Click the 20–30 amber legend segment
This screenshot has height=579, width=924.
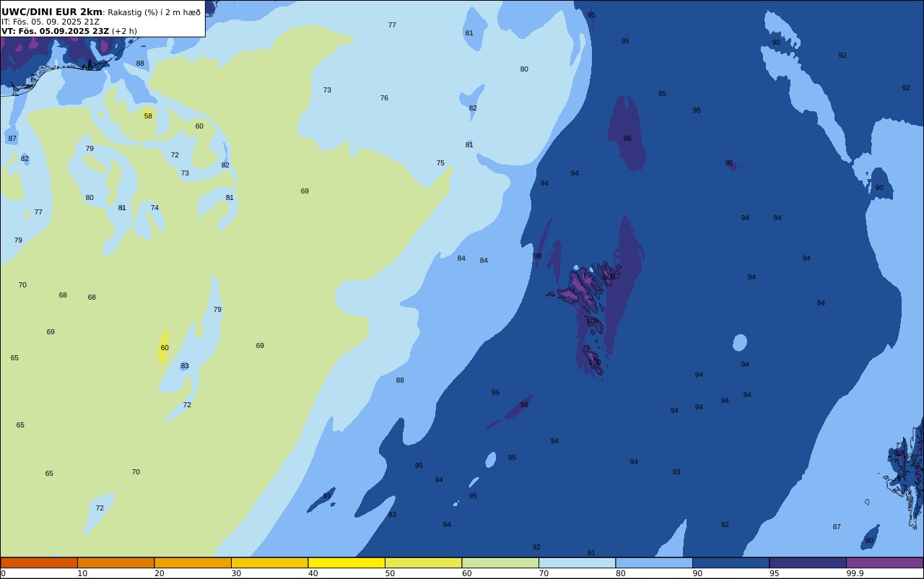click(x=193, y=562)
